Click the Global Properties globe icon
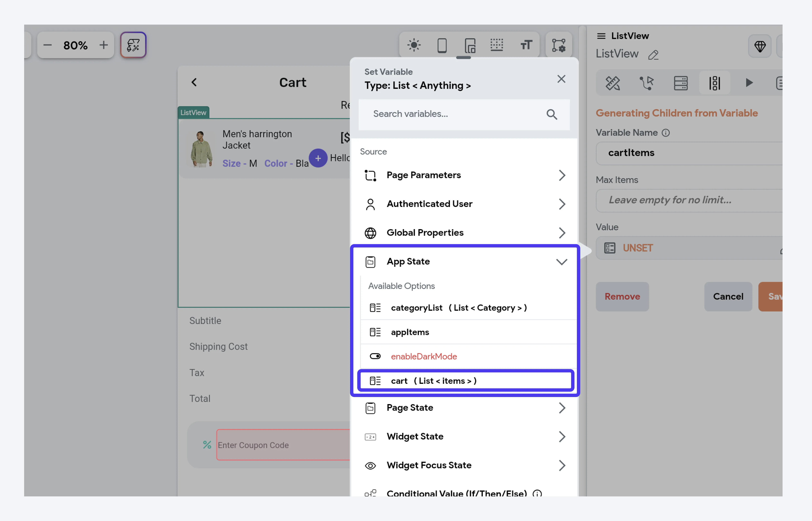This screenshot has height=521, width=812. tap(370, 233)
